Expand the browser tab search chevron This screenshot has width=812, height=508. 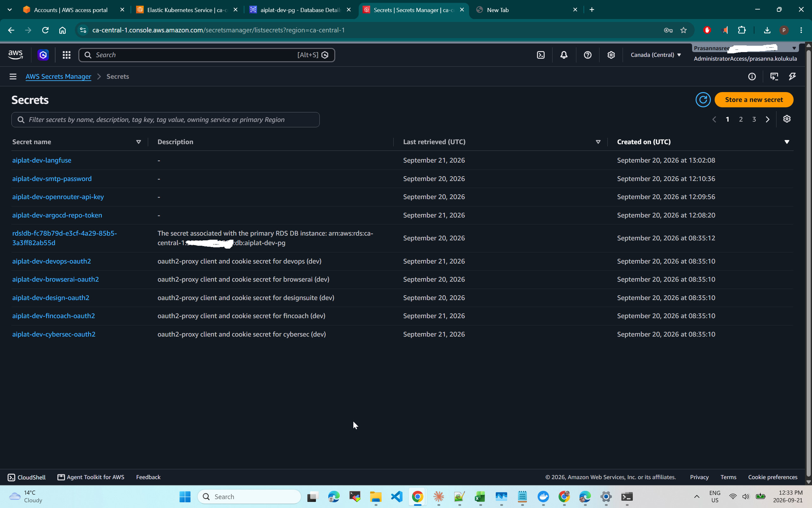click(x=10, y=10)
